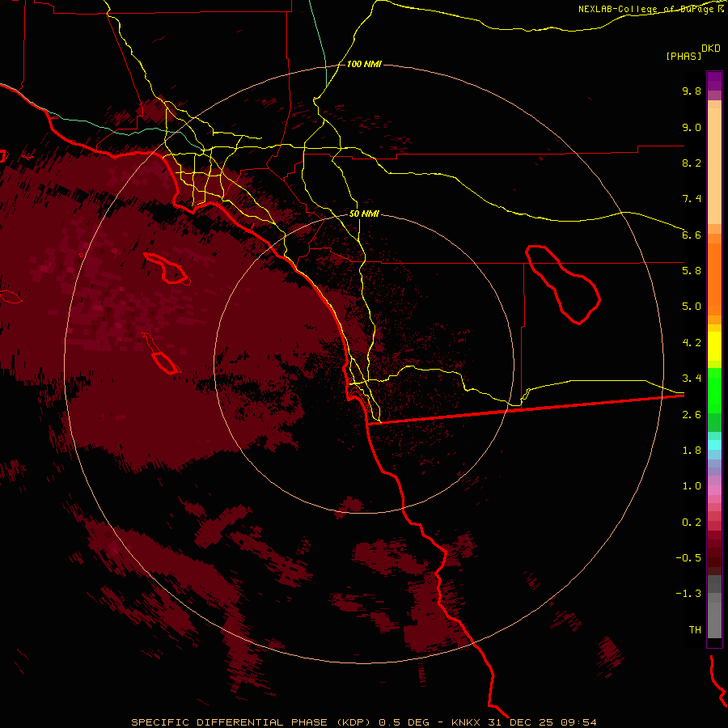The image size is (728, 728).
Task: Click the 4.2 value on the color scale
Action: (x=692, y=343)
